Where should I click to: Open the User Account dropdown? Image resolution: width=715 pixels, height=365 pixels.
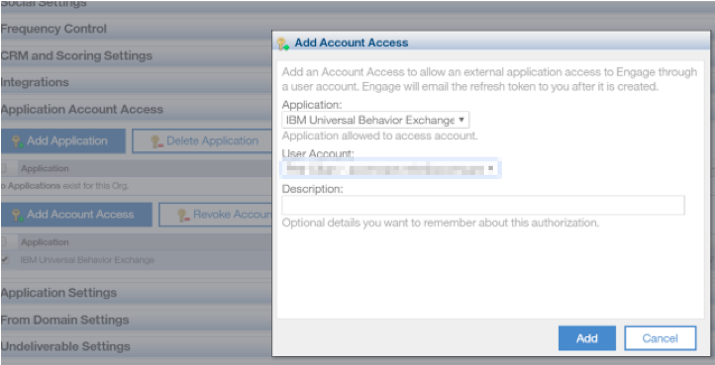[x=391, y=169]
